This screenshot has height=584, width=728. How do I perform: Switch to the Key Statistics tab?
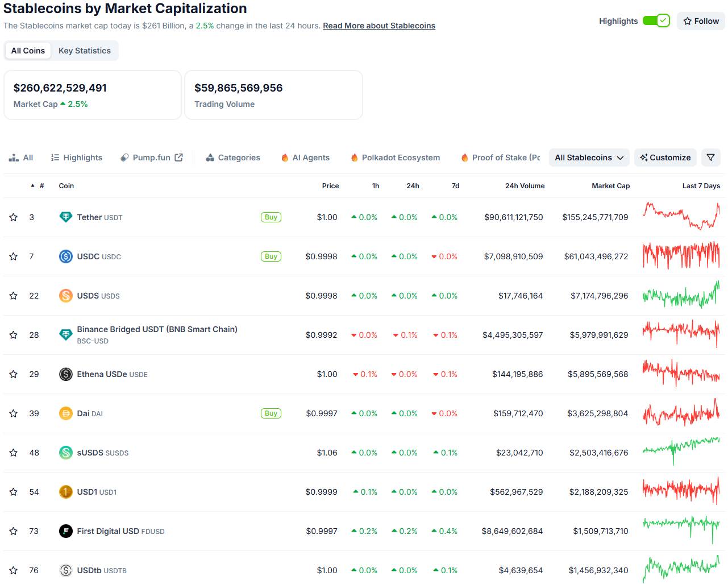[85, 51]
